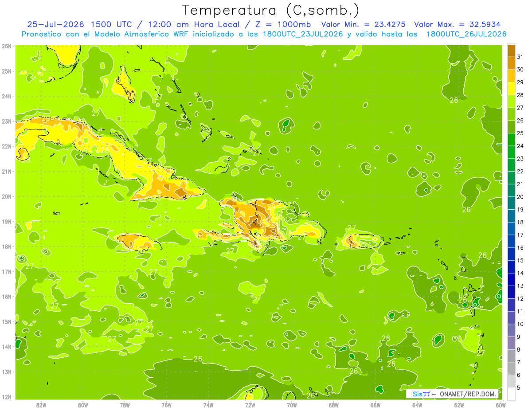The height and width of the screenshot is (411, 532).
Task: Click the "Valor Min. = 23.4275" value
Action: [x=363, y=24]
